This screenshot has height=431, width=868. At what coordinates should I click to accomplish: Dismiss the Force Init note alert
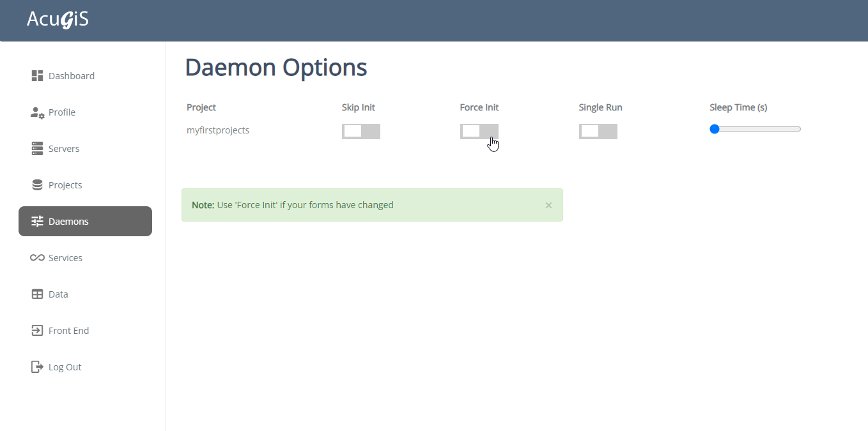[x=548, y=206]
